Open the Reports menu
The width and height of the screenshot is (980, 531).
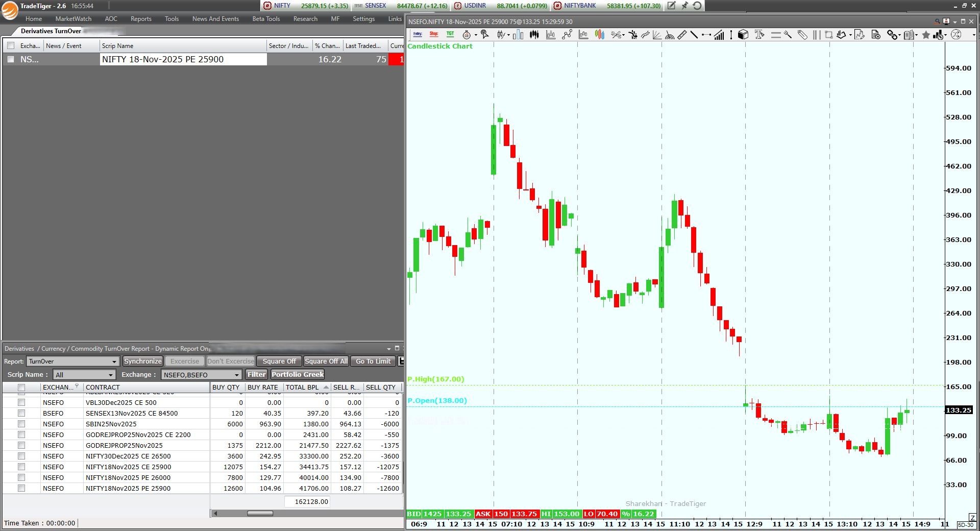(141, 19)
